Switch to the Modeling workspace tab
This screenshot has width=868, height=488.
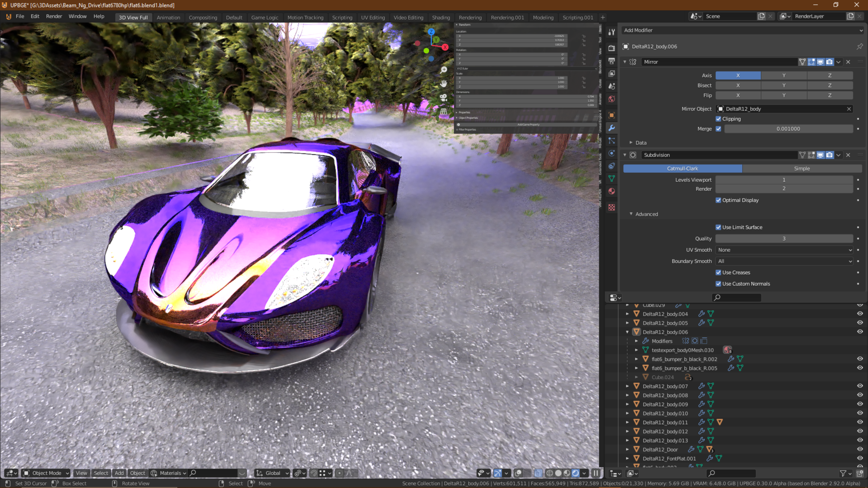point(543,18)
